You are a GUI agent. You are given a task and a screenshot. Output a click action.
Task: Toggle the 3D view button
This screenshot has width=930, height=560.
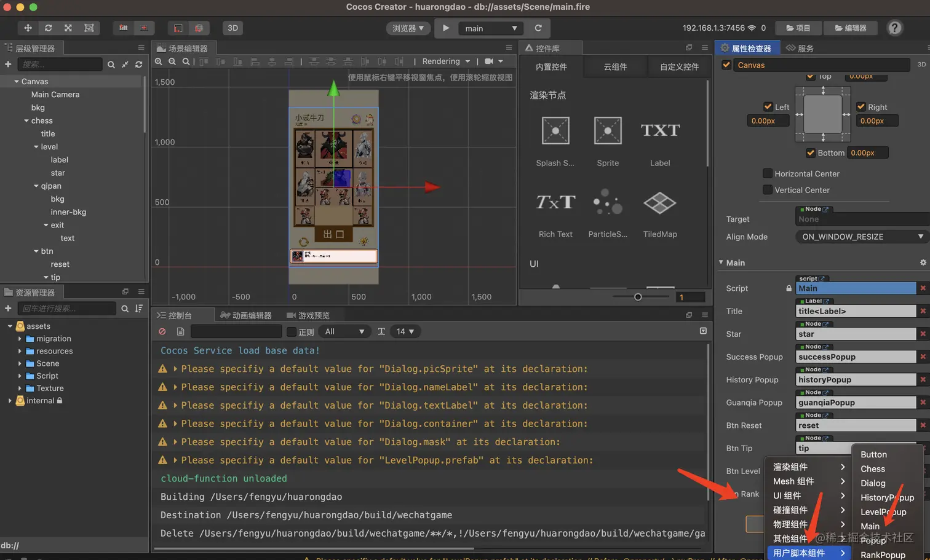pos(232,28)
